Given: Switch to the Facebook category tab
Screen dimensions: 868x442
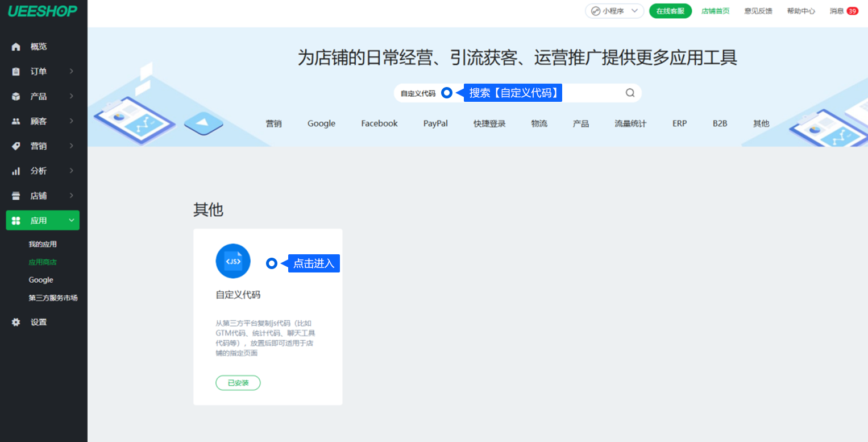Looking at the screenshot, I should [379, 123].
